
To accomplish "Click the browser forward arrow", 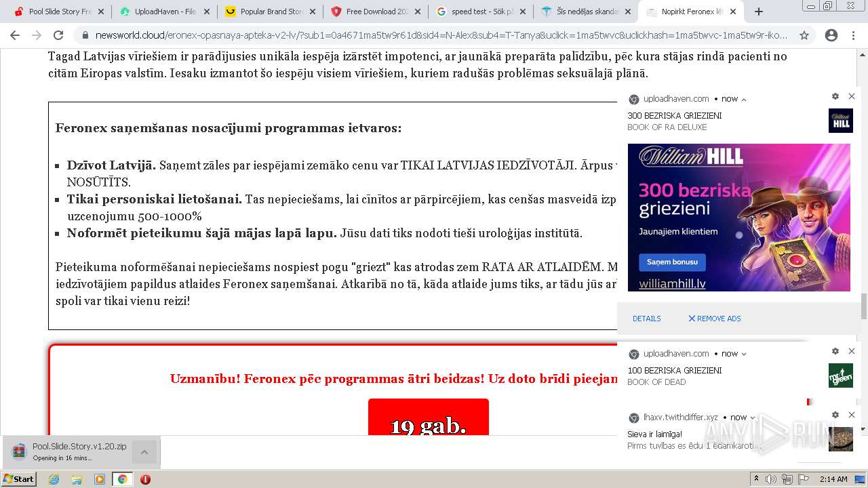I will click(x=37, y=35).
